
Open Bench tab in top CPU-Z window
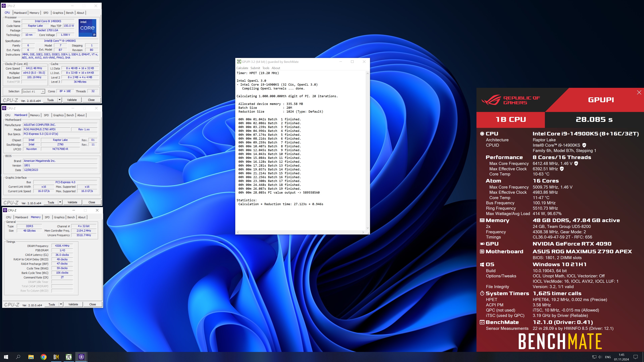(70, 13)
